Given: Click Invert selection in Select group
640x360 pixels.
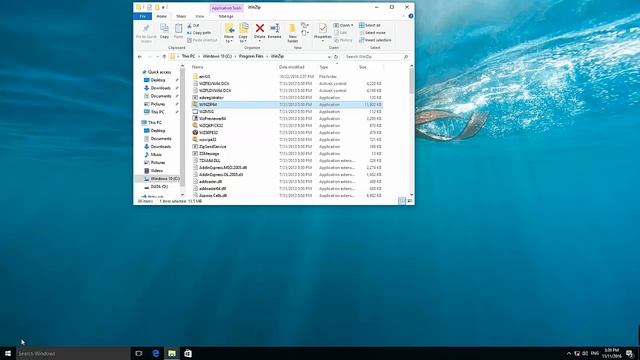Looking at the screenshot, I should [x=375, y=40].
